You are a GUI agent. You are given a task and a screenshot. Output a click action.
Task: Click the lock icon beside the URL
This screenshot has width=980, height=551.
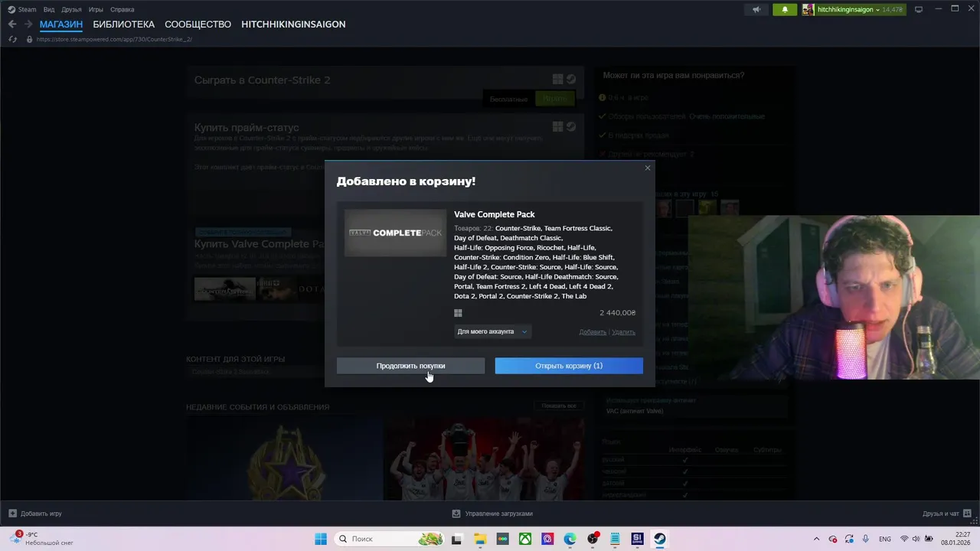pos(29,39)
